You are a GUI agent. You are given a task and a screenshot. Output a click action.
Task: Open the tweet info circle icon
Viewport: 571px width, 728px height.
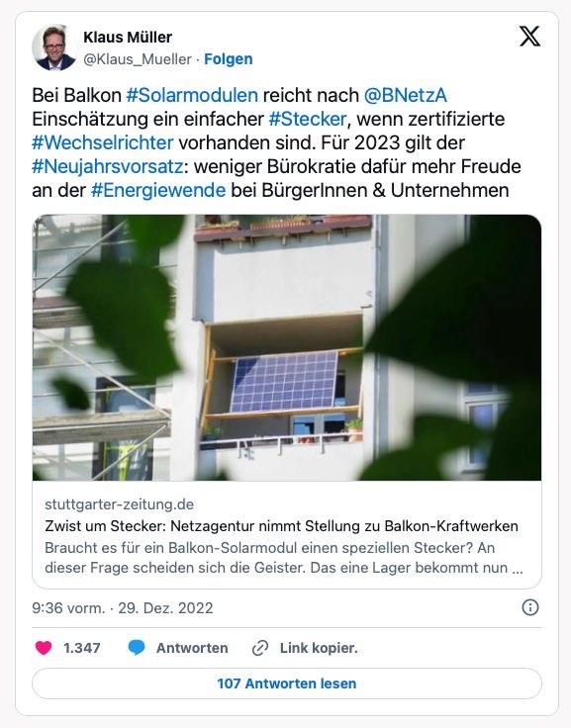[x=530, y=607]
